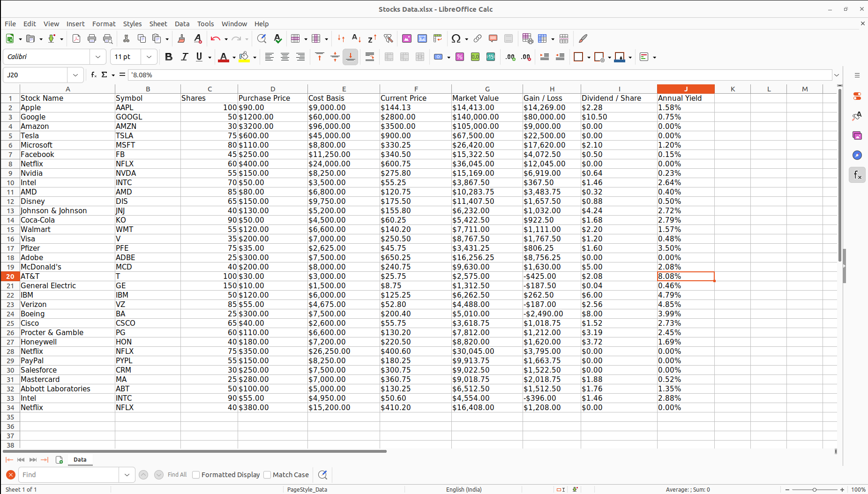This screenshot has height=494, width=868.
Task: Toggle Align Left
Action: [269, 57]
